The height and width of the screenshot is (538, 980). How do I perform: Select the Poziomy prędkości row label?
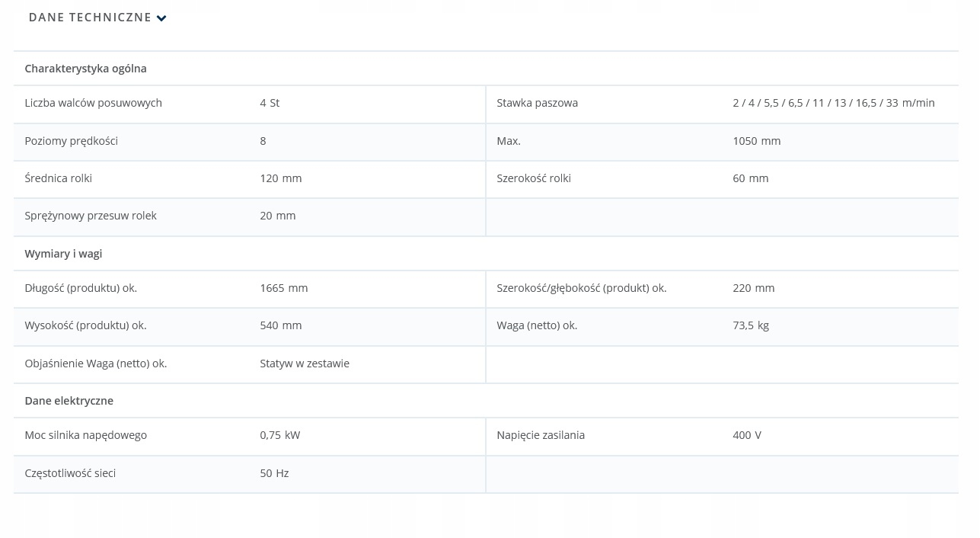tap(71, 141)
